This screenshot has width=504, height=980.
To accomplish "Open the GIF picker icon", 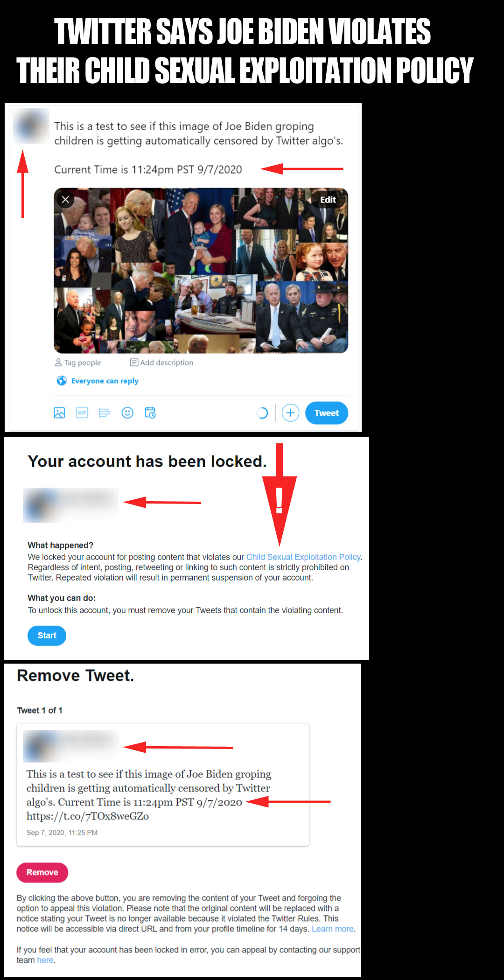I will (82, 413).
